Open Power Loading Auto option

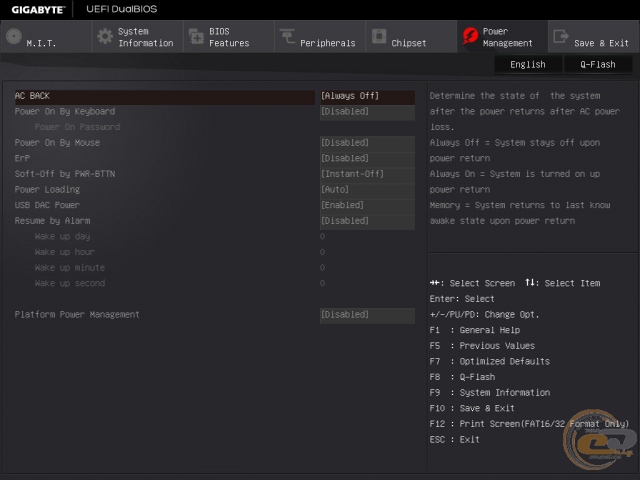(367, 190)
